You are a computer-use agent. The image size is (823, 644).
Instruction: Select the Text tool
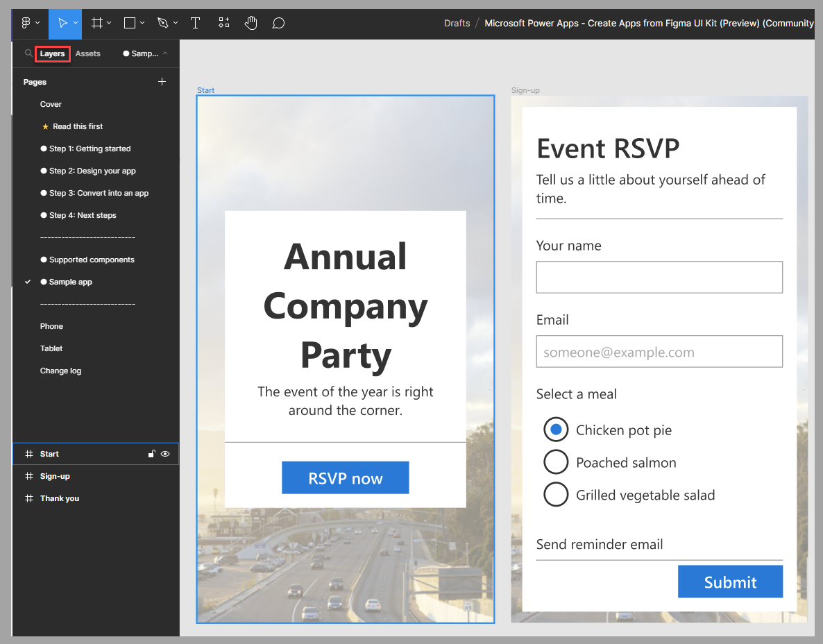pos(195,23)
